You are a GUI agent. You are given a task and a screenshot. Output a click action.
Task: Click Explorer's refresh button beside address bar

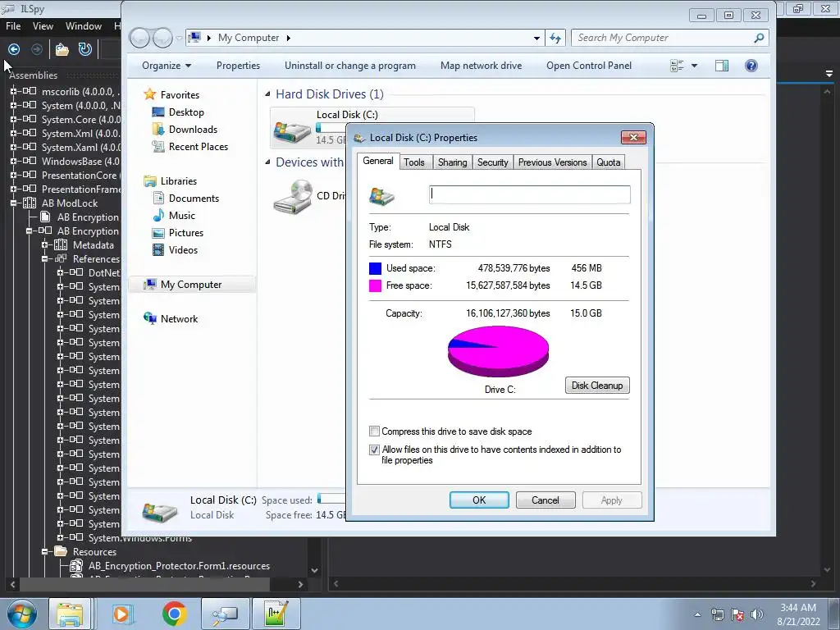555,38
